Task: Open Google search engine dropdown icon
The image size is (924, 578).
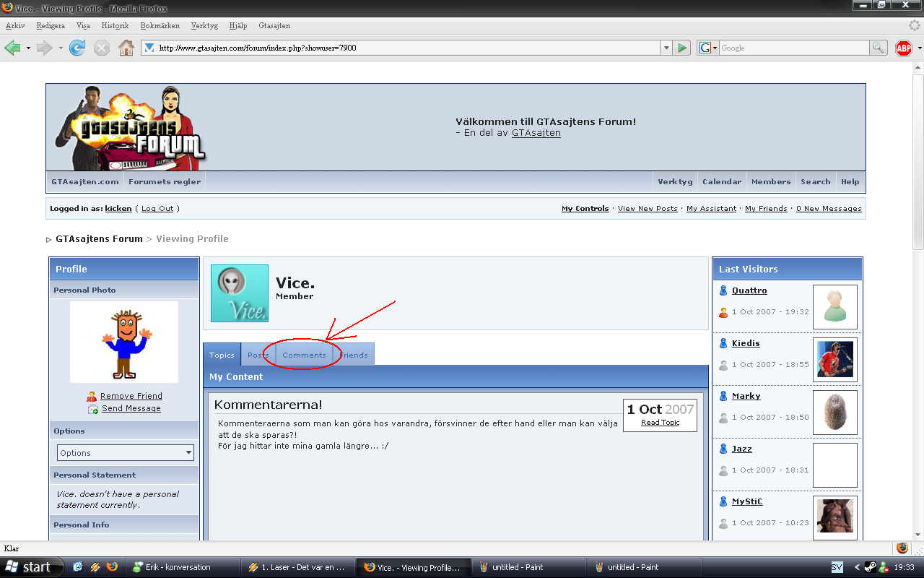Action: (708, 48)
